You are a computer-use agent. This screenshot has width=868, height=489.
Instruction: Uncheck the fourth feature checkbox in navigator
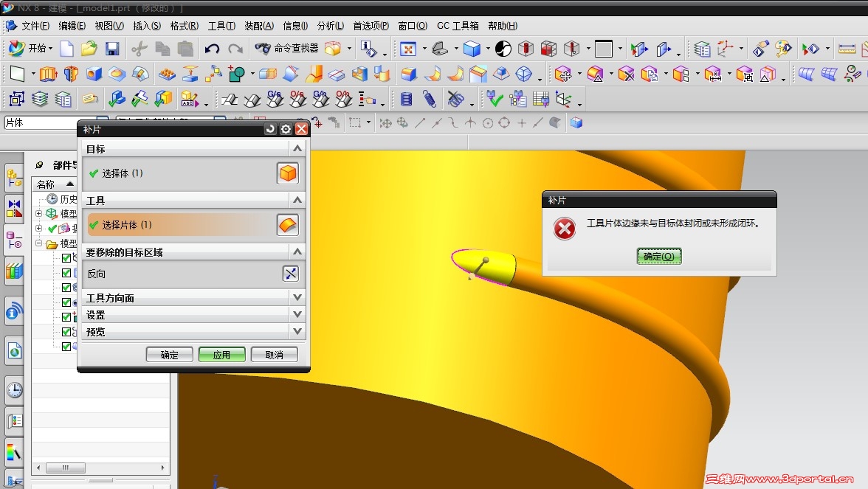[x=66, y=302]
